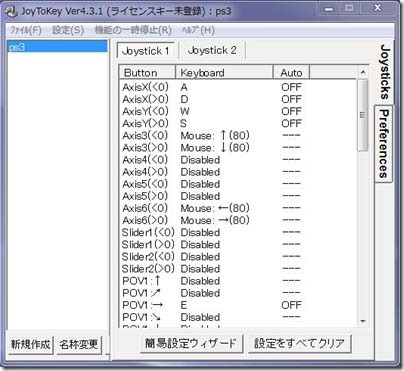Click Auto OFF value in AxisX(<0) row

click(291, 87)
